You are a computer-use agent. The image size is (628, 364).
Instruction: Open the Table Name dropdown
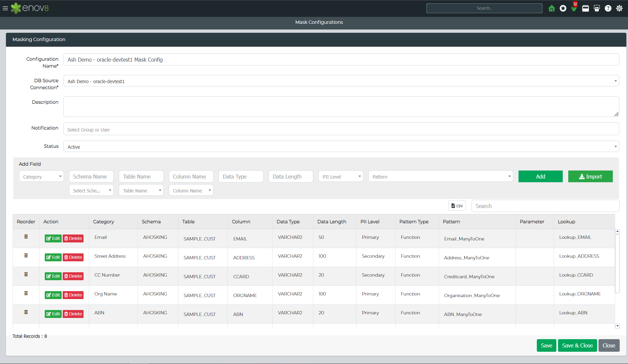point(141,190)
